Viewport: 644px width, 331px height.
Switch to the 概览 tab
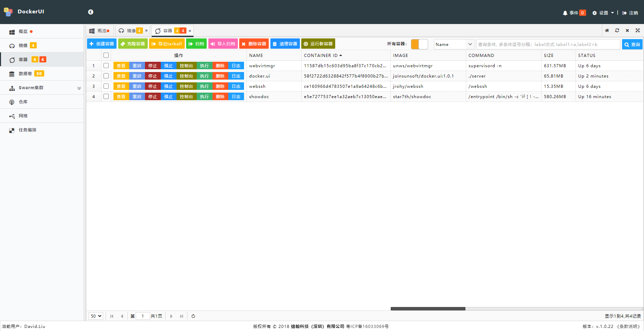[99, 31]
